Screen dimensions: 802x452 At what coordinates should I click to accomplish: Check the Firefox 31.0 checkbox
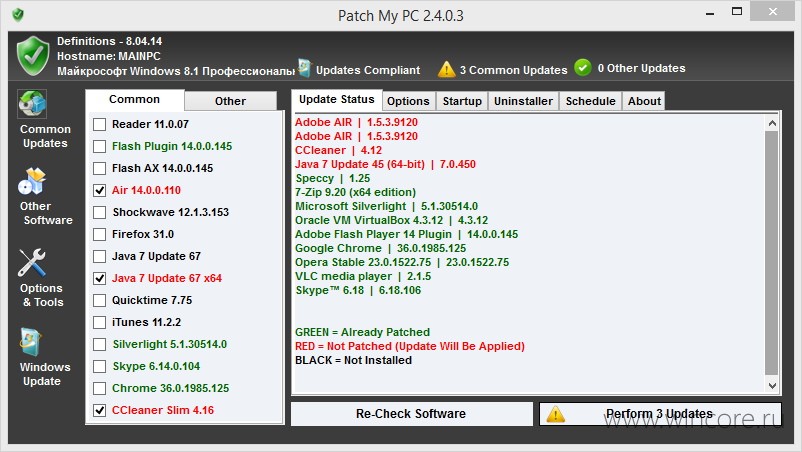100,234
